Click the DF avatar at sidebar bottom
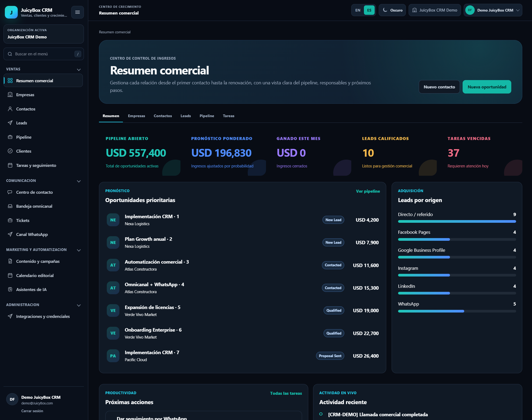Screen dimensions: 532x420 point(12,399)
